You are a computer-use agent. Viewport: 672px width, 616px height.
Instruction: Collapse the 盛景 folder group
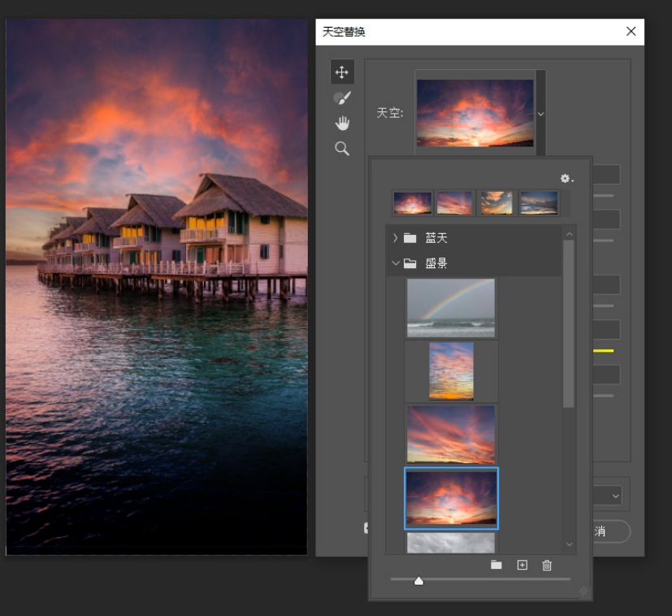396,263
